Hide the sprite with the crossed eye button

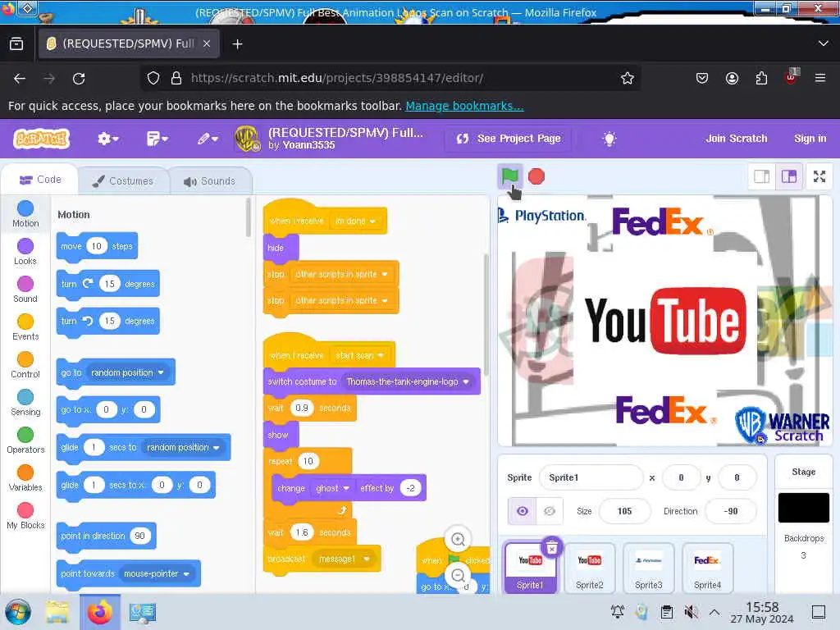(x=549, y=511)
